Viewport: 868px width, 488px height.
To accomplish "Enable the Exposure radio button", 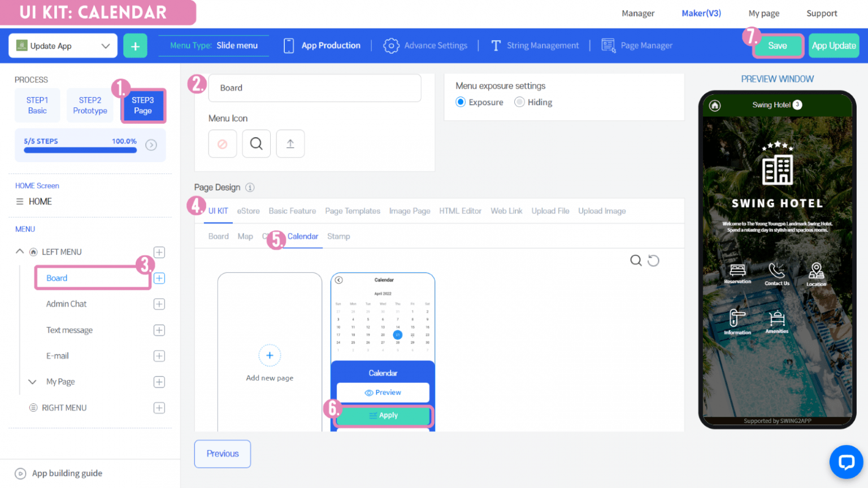I will coord(461,102).
